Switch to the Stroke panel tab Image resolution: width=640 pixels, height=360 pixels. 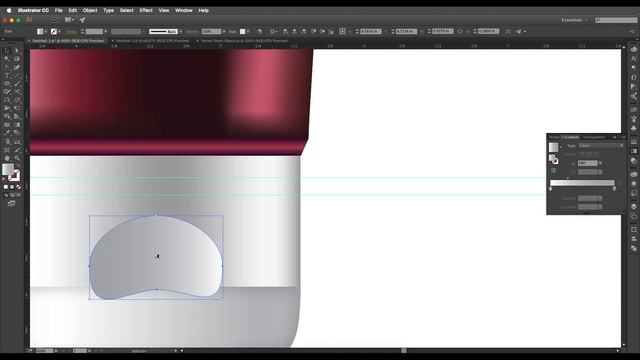click(x=554, y=137)
